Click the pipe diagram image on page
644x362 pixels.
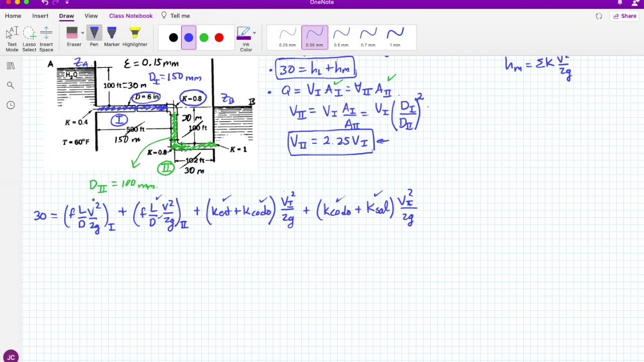(x=151, y=115)
